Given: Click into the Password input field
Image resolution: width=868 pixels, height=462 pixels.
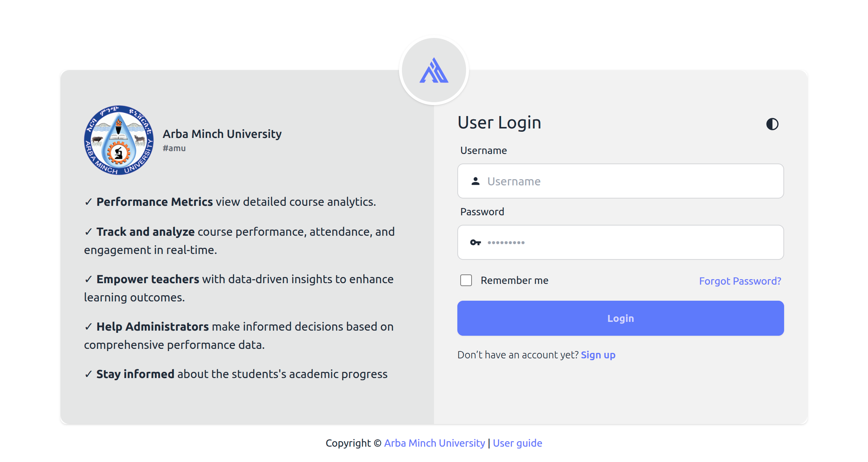Looking at the screenshot, I should tap(620, 242).
